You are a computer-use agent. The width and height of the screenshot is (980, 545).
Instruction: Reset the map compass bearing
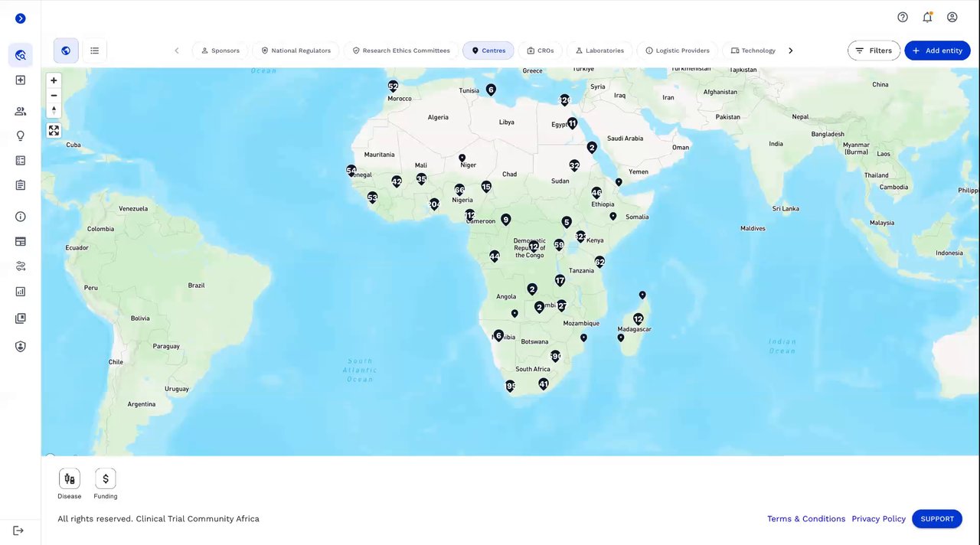(x=54, y=110)
